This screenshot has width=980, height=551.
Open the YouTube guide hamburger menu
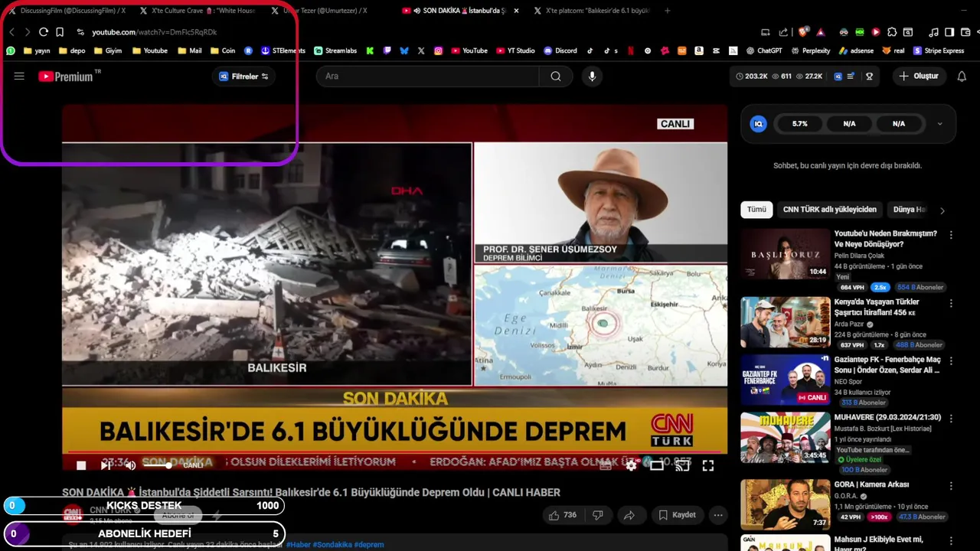click(19, 77)
